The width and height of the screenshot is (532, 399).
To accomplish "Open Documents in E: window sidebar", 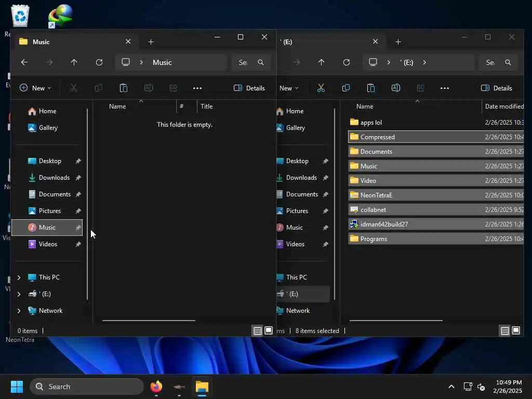I will click(x=302, y=194).
